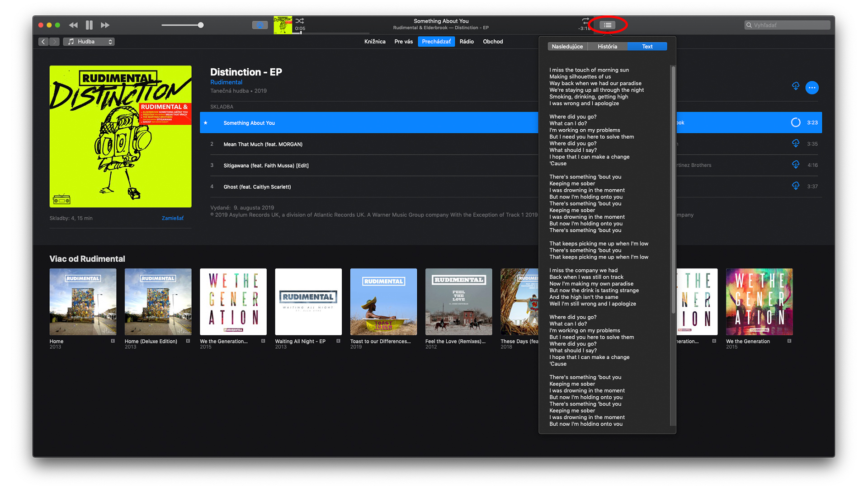Click Toast to our Differences title link

click(380, 342)
